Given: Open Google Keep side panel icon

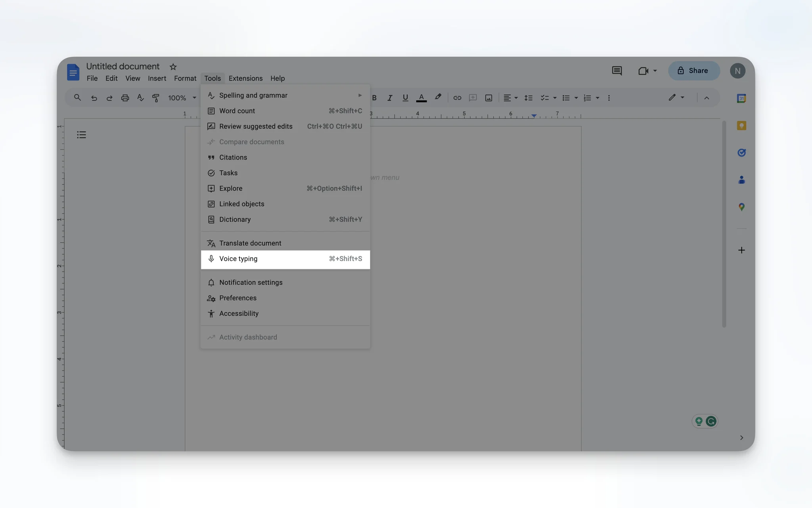Looking at the screenshot, I should pos(741,126).
